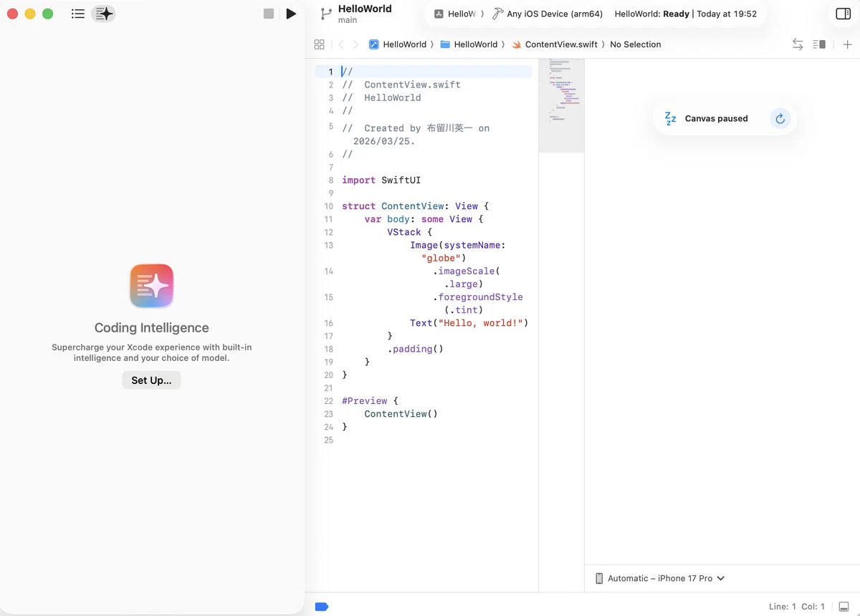Click the main branch label
This screenshot has height=616, width=860.
pyautogui.click(x=348, y=21)
